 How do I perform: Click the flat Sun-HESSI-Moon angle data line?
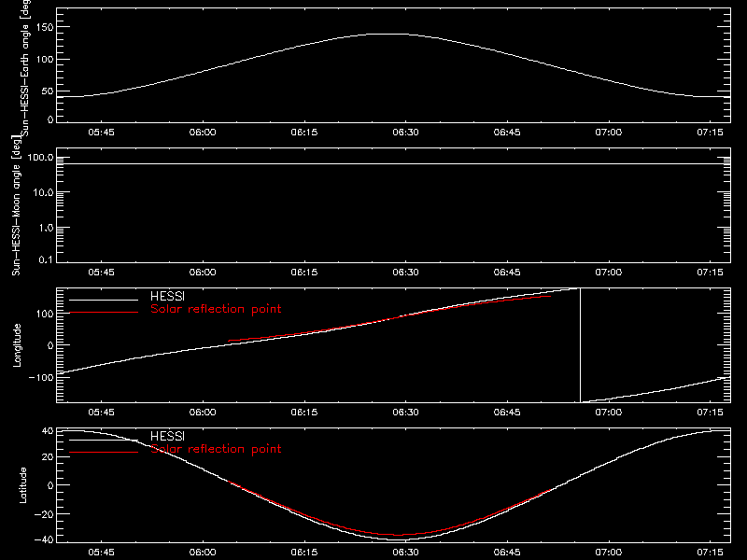(x=393, y=164)
